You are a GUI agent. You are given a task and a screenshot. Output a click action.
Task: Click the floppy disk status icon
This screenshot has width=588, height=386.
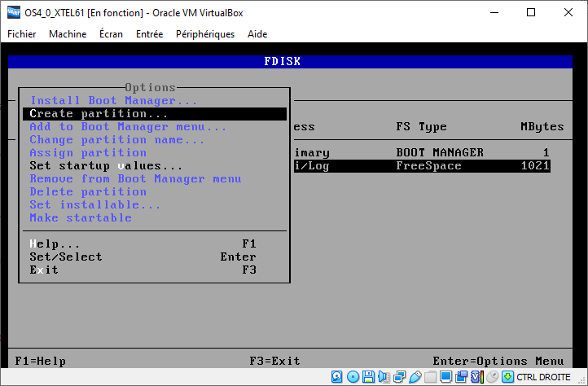(369, 377)
